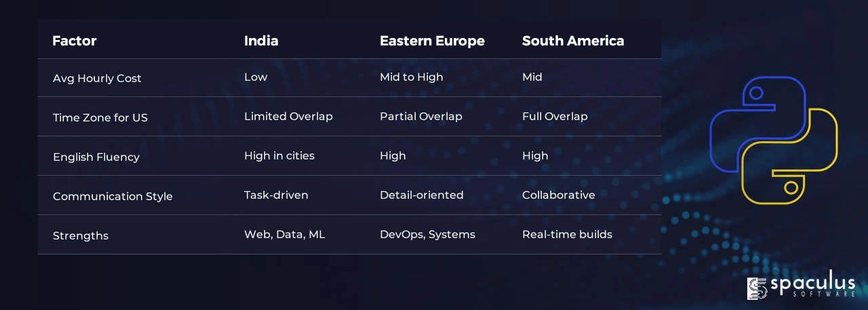Click the Eastern Europe column header
868x310 pixels.
432,41
